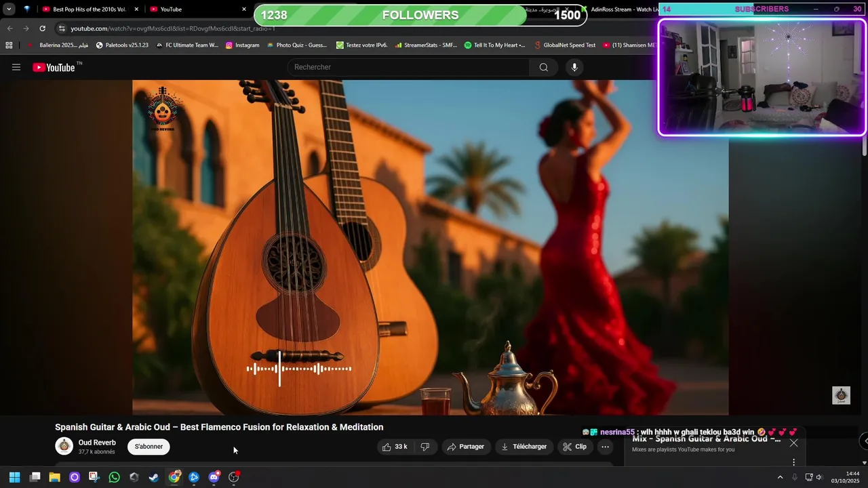
Task: Open the tab search dropdown arrow
Action: (9, 9)
